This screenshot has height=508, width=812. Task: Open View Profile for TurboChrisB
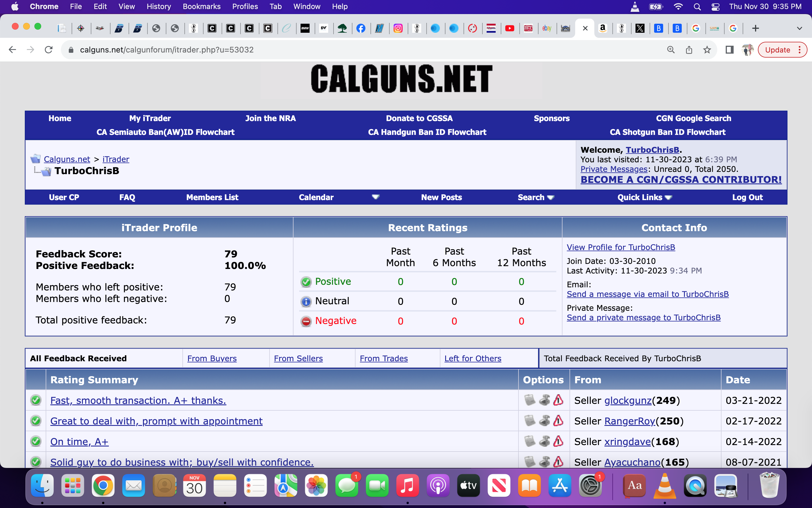pyautogui.click(x=621, y=247)
